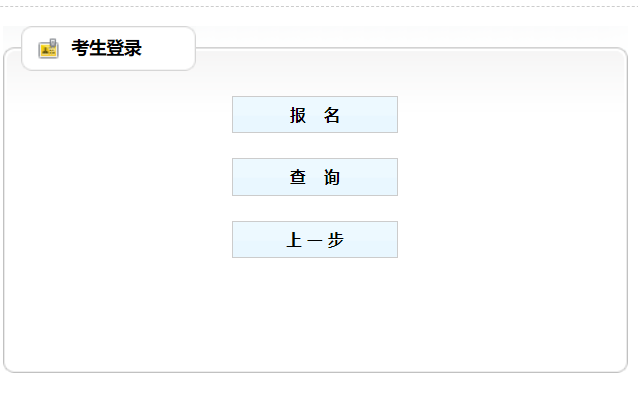Click the 考生 characters in the panel title
The height and width of the screenshot is (395, 638).
(x=89, y=48)
